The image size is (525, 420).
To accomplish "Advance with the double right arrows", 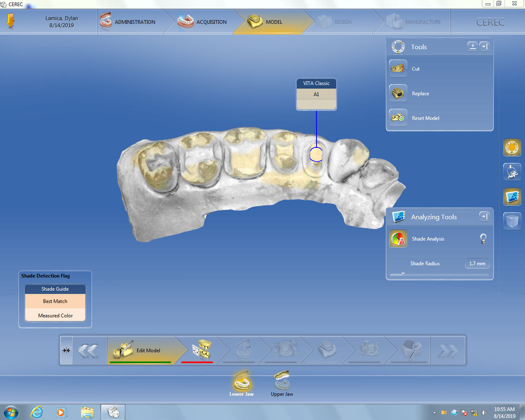I will click(448, 351).
